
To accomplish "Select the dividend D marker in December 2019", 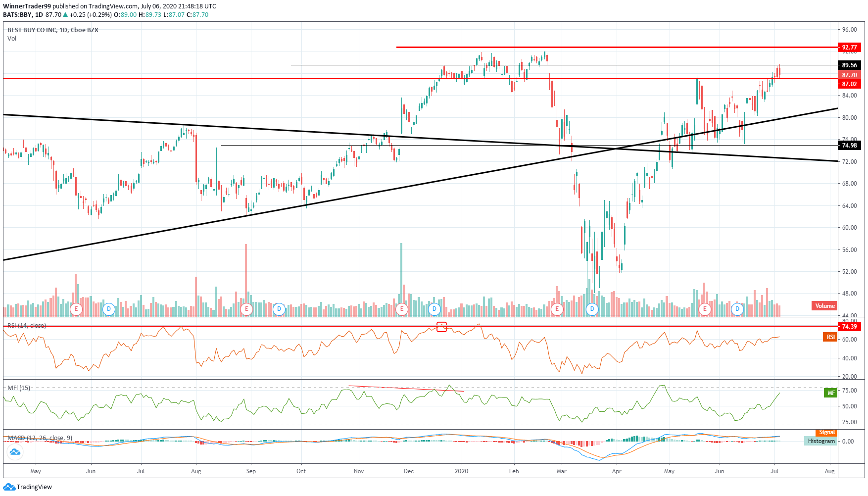I will coord(434,309).
